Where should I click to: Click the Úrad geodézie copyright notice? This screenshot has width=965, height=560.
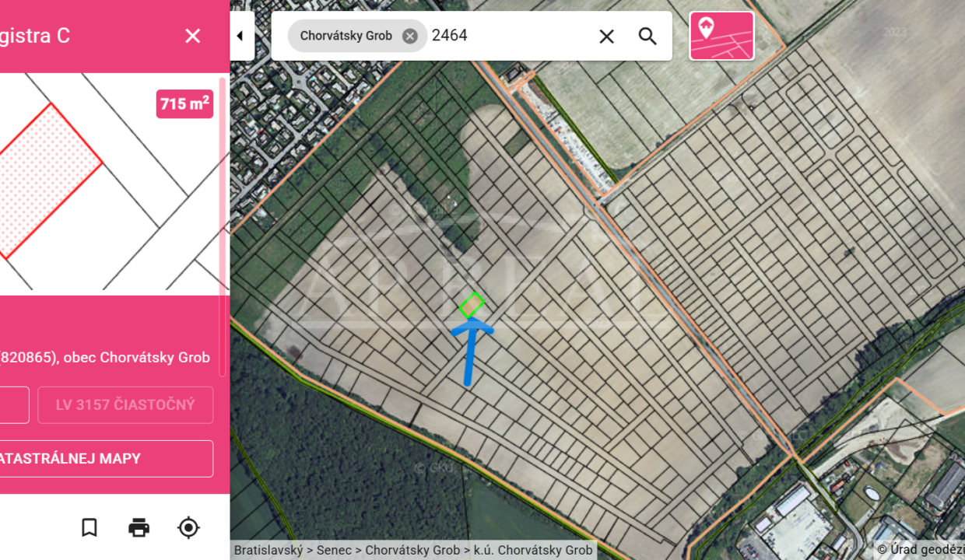point(921,550)
